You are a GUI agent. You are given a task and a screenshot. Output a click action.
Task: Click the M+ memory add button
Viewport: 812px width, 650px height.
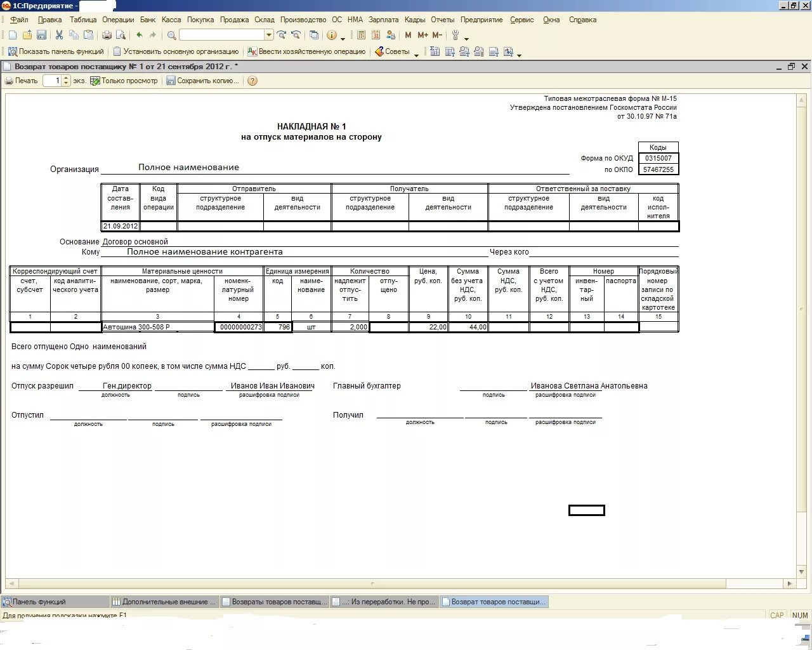pyautogui.click(x=422, y=36)
